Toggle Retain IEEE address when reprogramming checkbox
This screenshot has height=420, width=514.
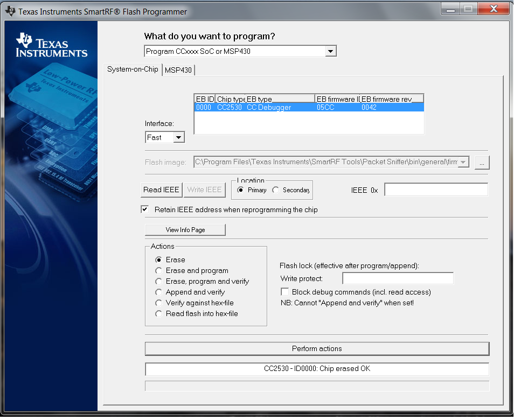pos(144,209)
